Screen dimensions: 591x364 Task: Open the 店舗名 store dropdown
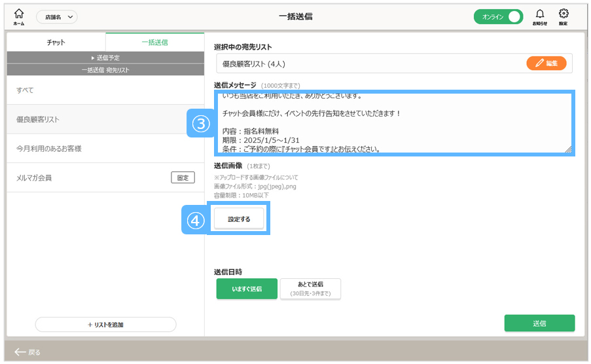[x=56, y=17]
